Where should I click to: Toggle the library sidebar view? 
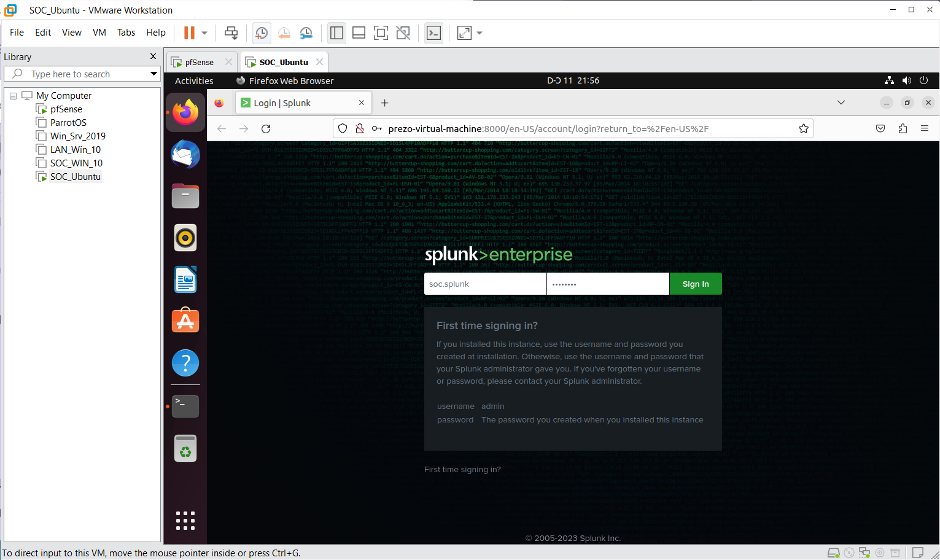[336, 33]
